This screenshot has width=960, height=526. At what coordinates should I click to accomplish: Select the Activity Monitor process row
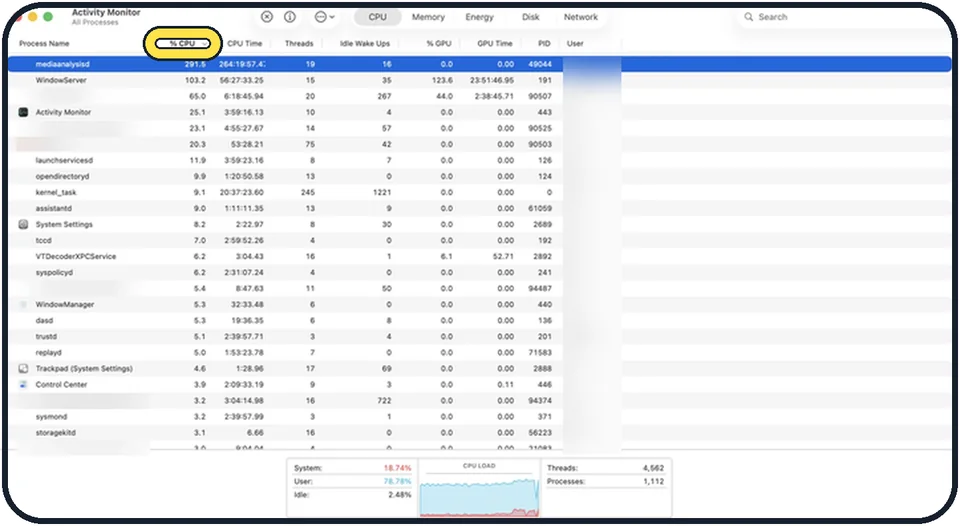pyautogui.click(x=479, y=112)
